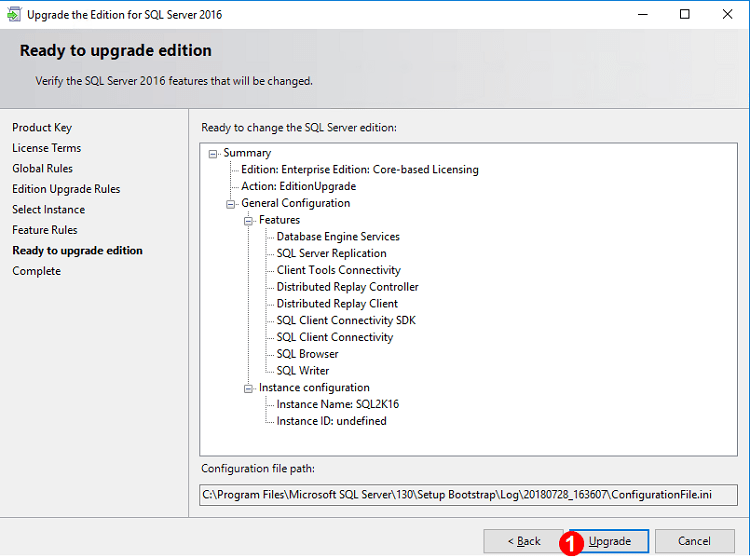750x558 pixels.
Task: Click the 'Ready to change the SQL Server edition:' label
Action: click(x=299, y=128)
